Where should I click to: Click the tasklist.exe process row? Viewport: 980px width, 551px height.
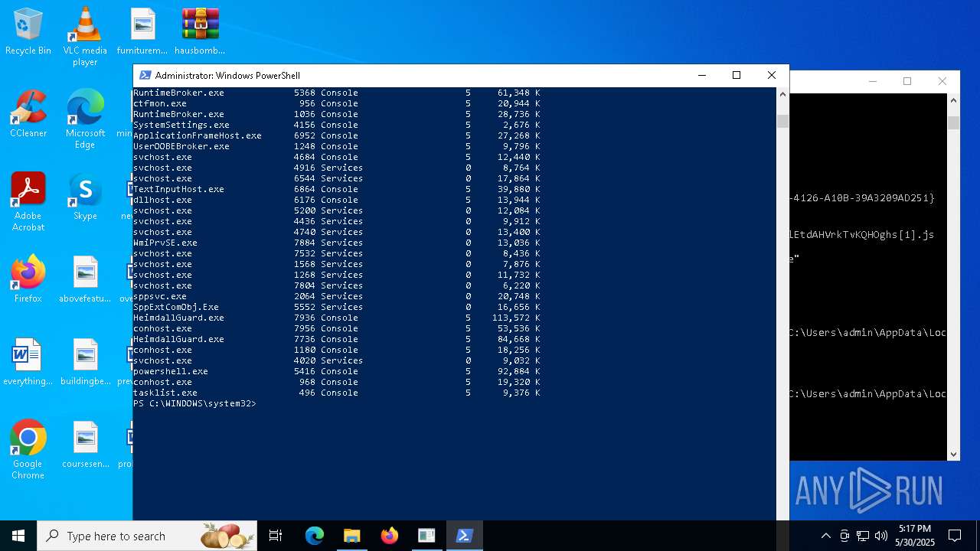click(x=337, y=393)
